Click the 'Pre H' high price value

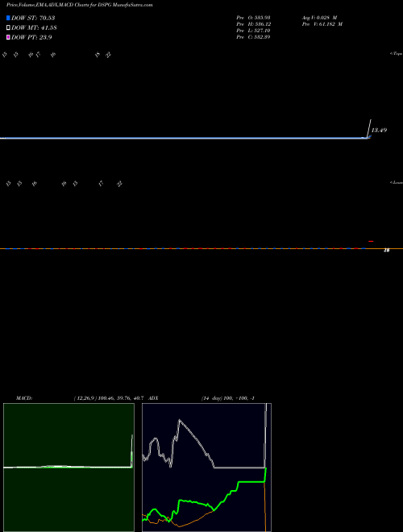coord(253,24)
